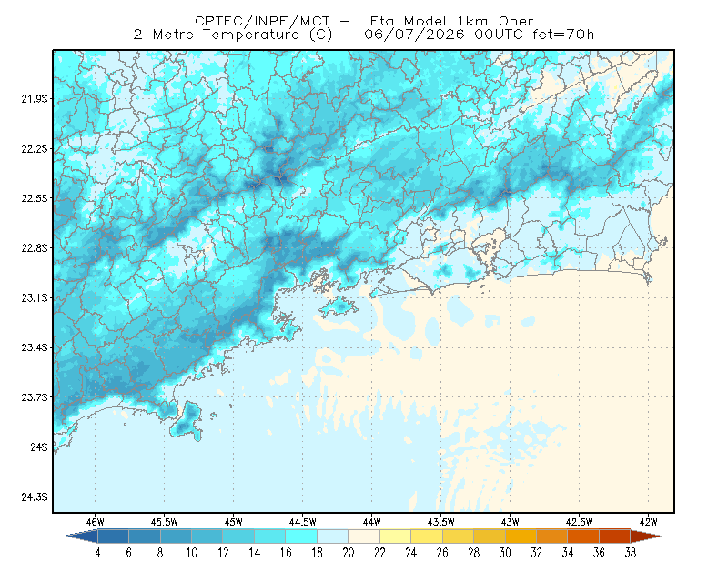Image resolution: width=728 pixels, height=562 pixels.
Task: Click the 26–28 gold legend swatch
Action: (x=459, y=536)
